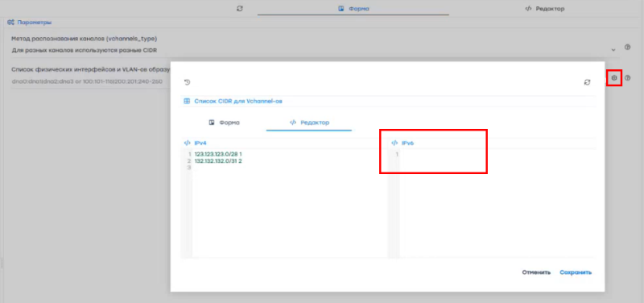Switch to the Форма tab inside the dialog
This screenshot has height=303, width=644.
225,122
